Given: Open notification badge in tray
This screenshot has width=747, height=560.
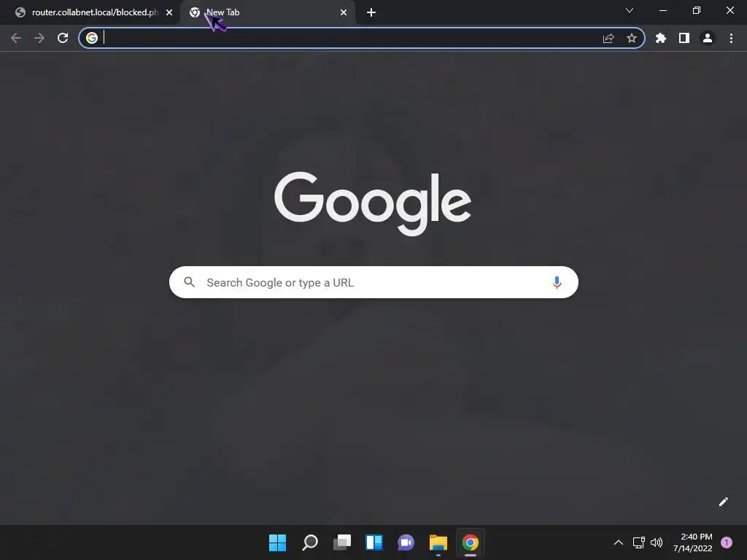Looking at the screenshot, I should (x=727, y=542).
